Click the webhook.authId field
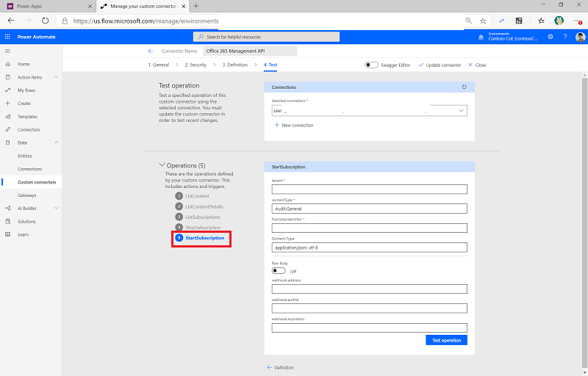The image size is (588, 376). pos(370,308)
